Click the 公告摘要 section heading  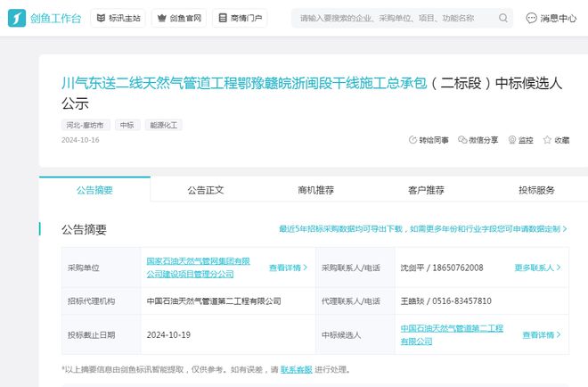[x=84, y=229]
